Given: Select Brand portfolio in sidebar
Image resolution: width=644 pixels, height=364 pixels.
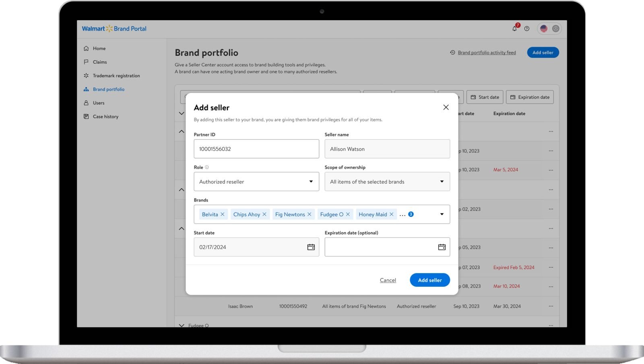Looking at the screenshot, I should pos(109,89).
